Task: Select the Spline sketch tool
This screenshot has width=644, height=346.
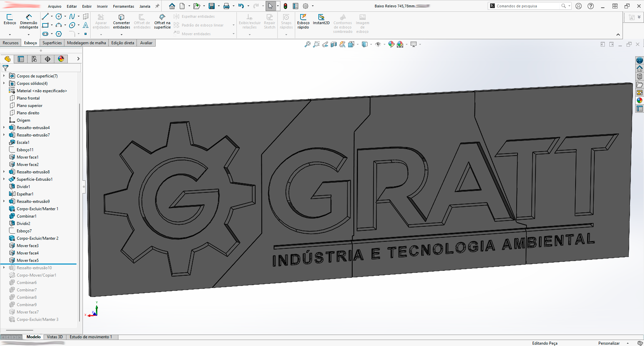Action: (x=72, y=16)
